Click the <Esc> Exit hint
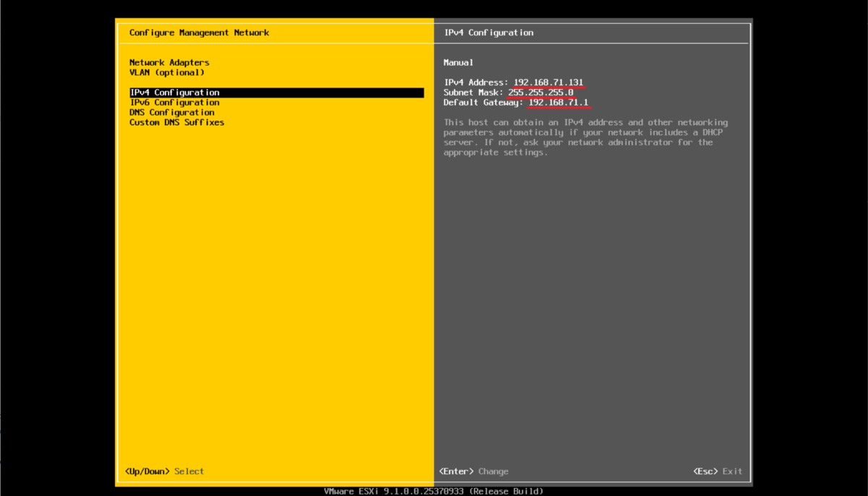Screen dimensions: 868x496 [x=718, y=471]
